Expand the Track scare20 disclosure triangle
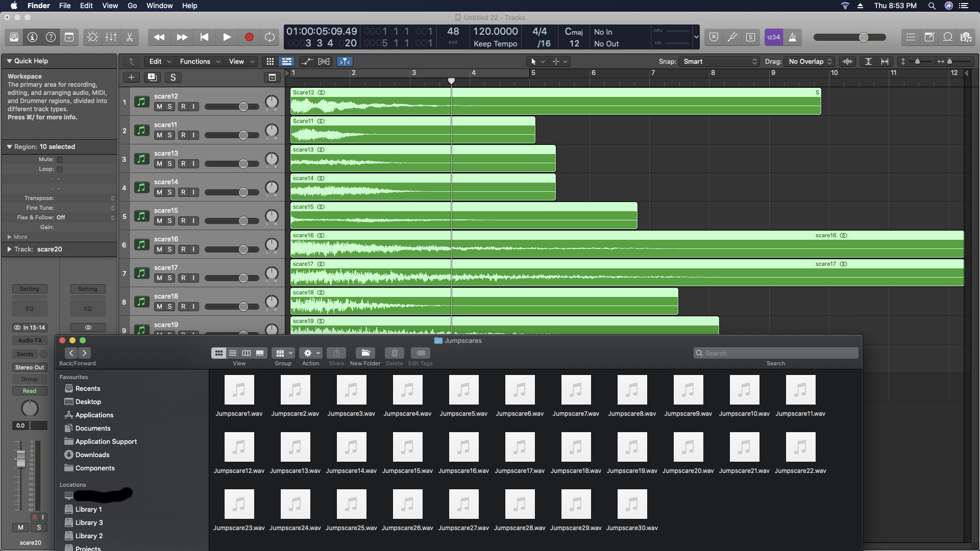The height and width of the screenshot is (551, 980). click(9, 249)
